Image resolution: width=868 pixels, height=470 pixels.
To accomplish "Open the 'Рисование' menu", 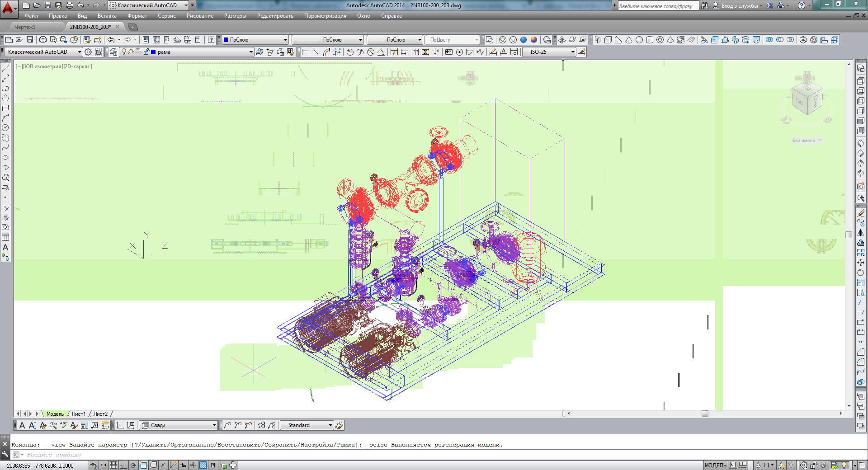I will [200, 16].
